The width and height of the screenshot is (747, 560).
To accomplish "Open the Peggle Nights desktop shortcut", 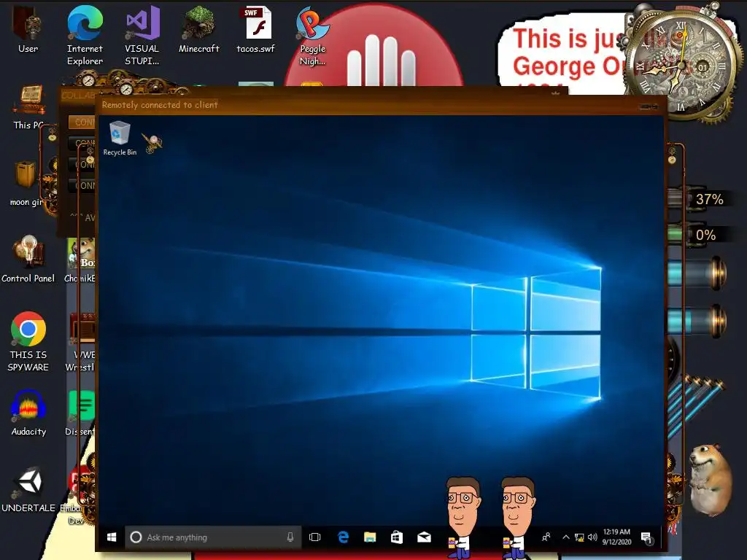I will point(312,34).
